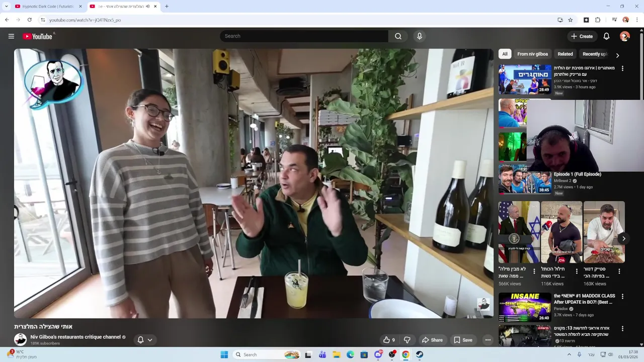Click the Windows taskbar search box

268,354
